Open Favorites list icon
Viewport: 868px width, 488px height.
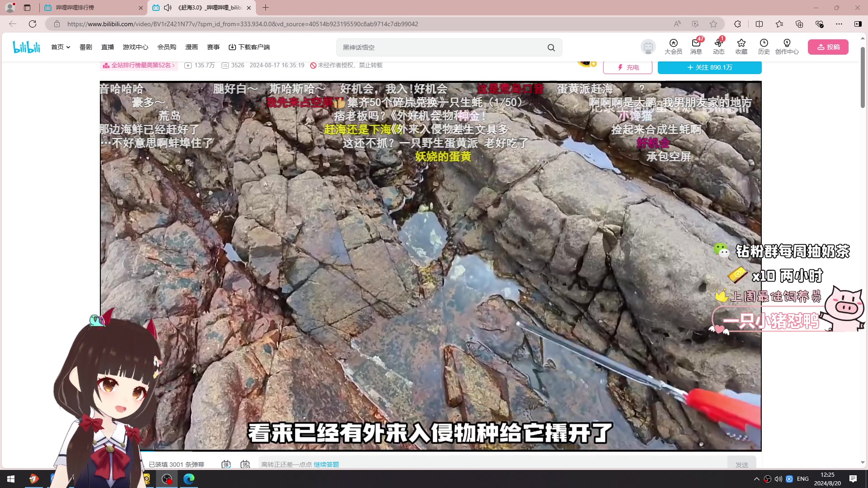779,24
